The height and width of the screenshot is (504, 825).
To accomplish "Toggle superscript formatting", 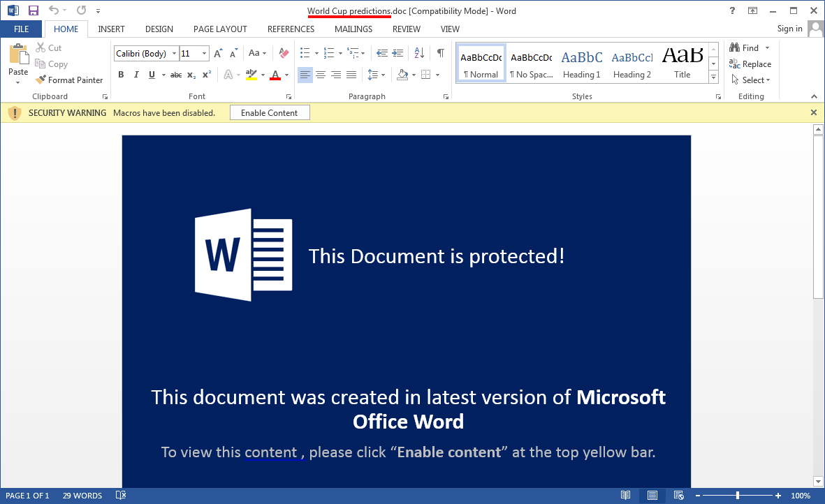I will pos(207,75).
